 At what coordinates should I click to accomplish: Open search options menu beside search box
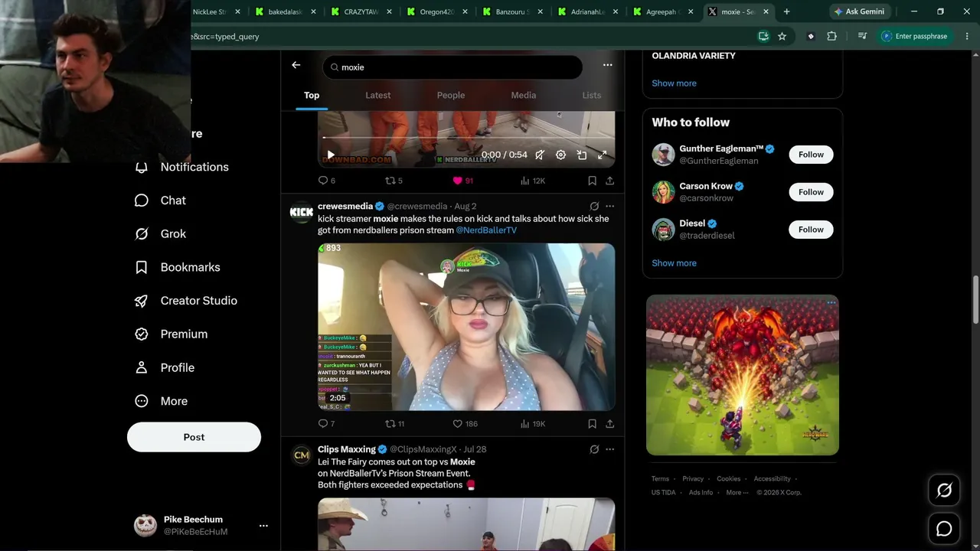click(x=607, y=65)
